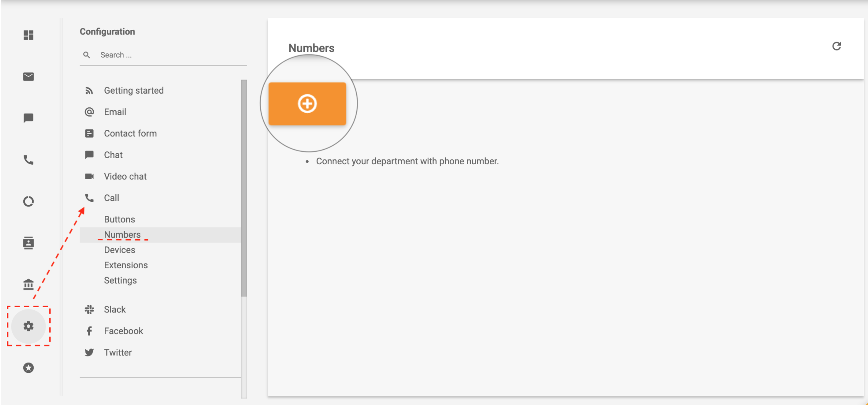The height and width of the screenshot is (405, 868).
Task: Open the star ratings icon at bottom
Action: (28, 368)
